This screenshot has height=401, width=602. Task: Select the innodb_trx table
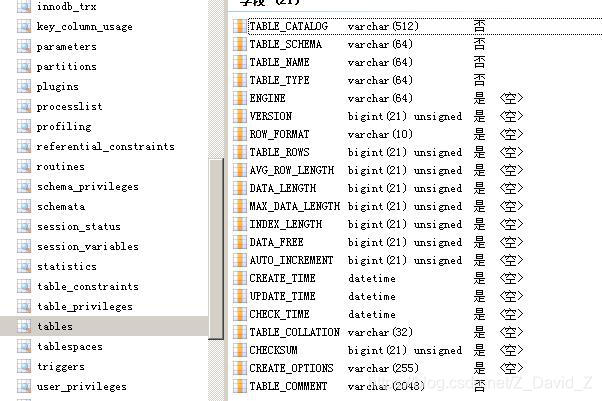(x=66, y=7)
